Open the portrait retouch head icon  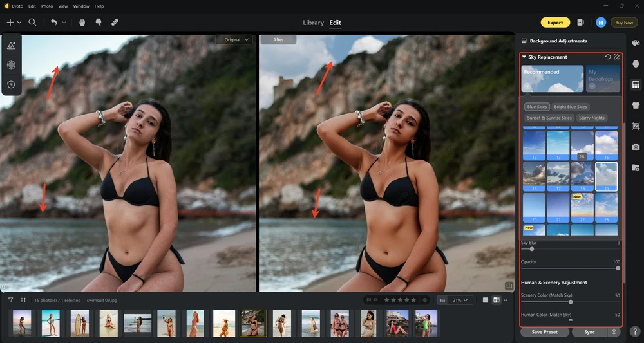click(x=636, y=64)
